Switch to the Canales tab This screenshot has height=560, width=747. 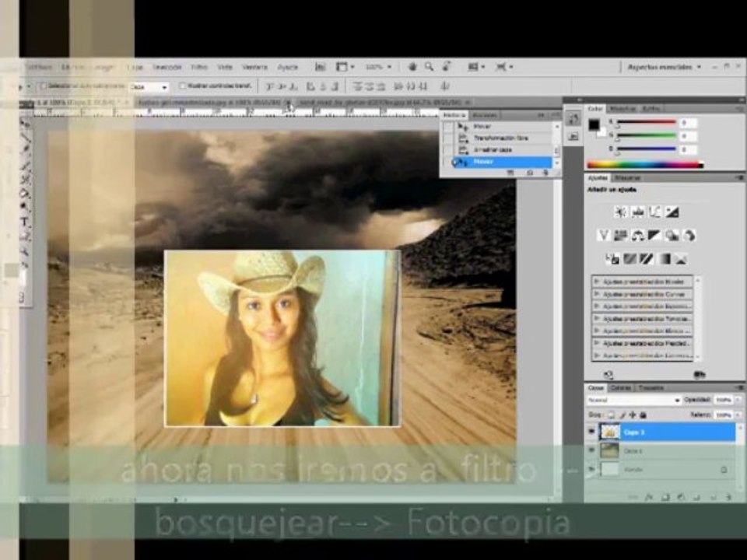[x=621, y=387]
